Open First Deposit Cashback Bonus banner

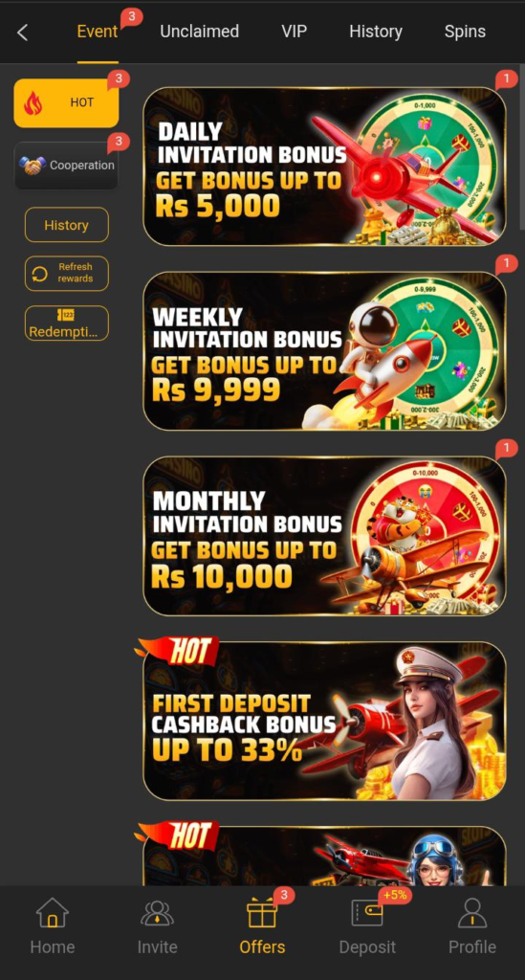[324, 721]
